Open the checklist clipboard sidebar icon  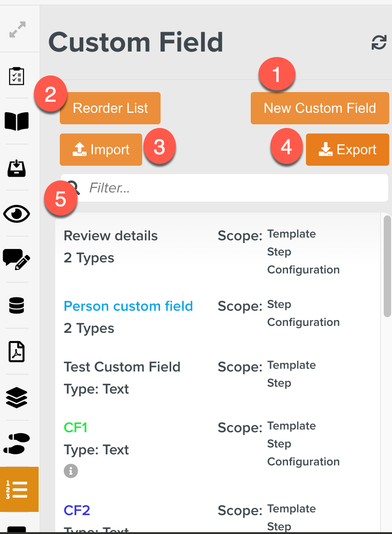click(17, 76)
